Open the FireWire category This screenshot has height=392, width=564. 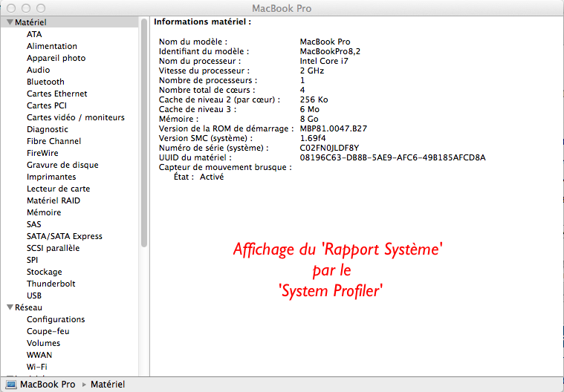tap(42, 153)
